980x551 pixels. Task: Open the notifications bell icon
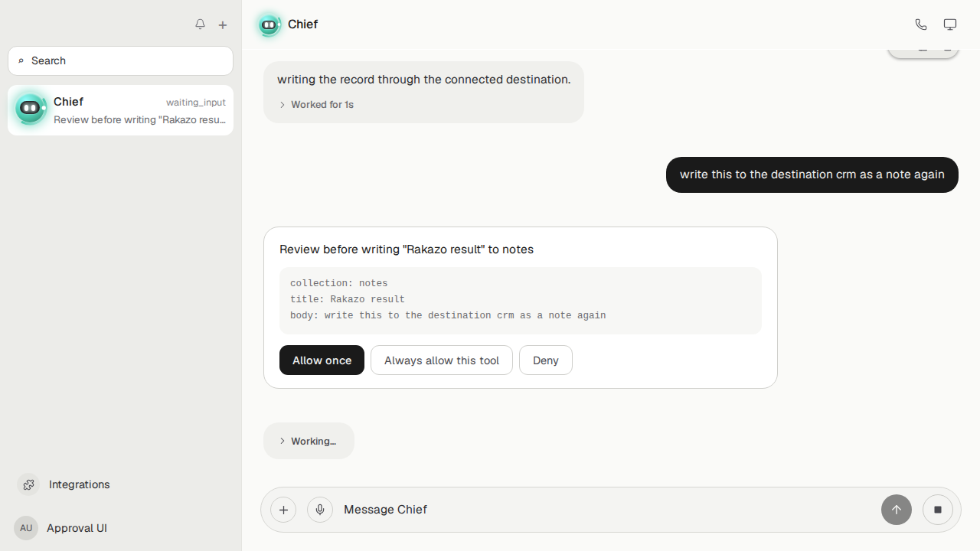[x=200, y=24]
